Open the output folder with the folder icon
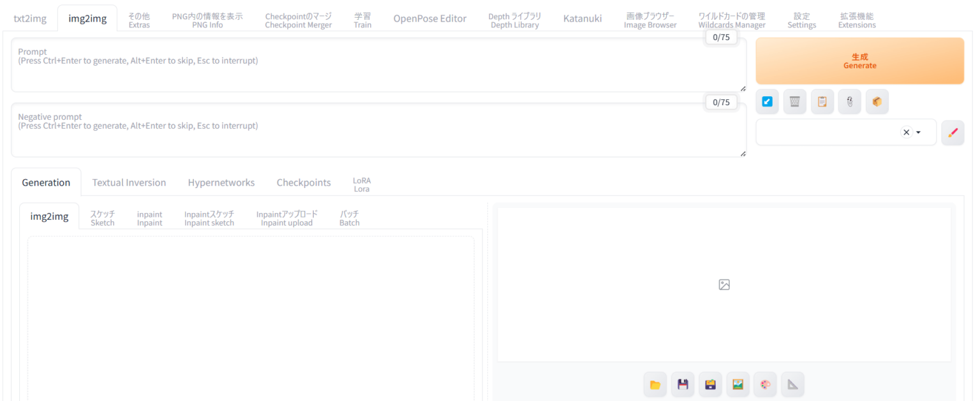 [655, 384]
